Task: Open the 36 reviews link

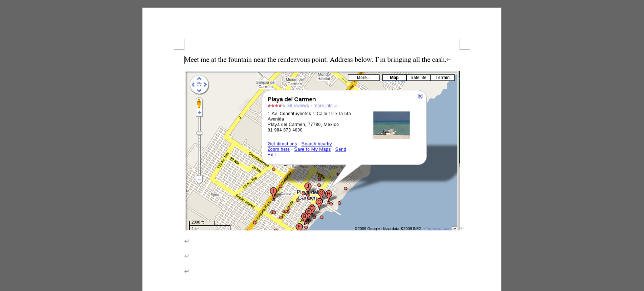Action: pyautogui.click(x=298, y=106)
